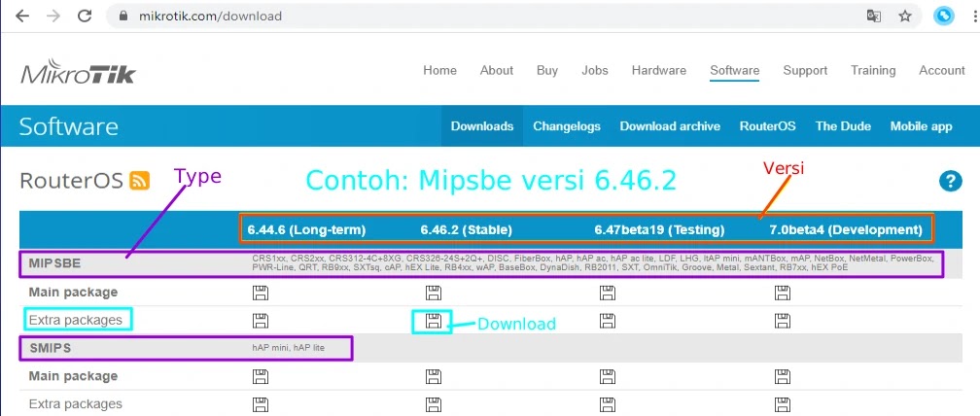Download SMIPS Extra packages 6.44.6 Long-term
The height and width of the screenshot is (416, 980).
[261, 404]
